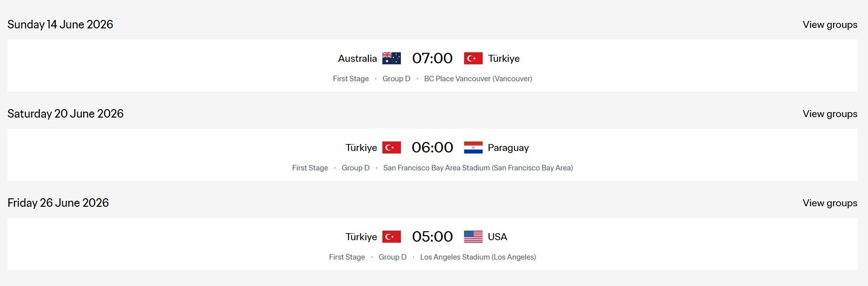
Task: Open View groups for Saturday 20 June
Action: point(830,114)
